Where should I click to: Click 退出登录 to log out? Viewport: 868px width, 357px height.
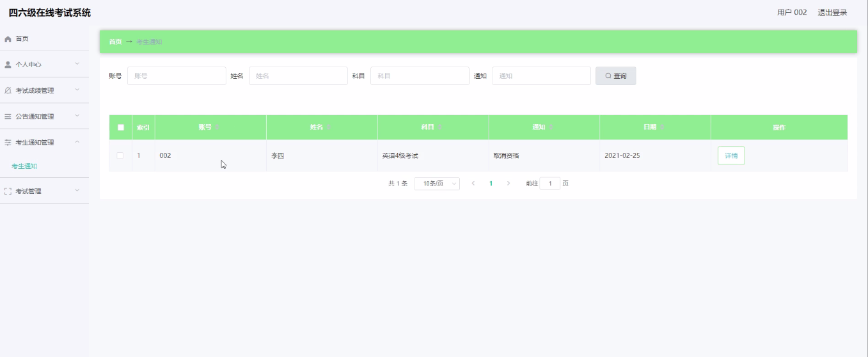[832, 12]
